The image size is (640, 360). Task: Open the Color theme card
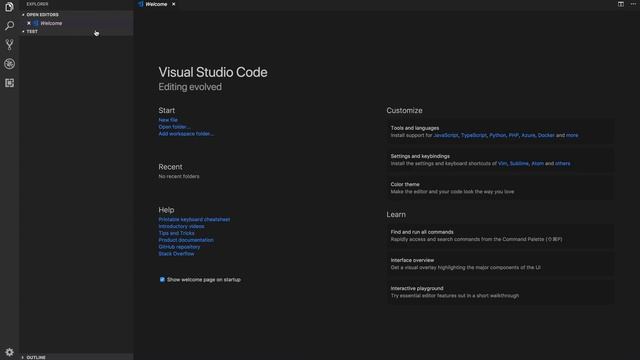(x=500, y=188)
